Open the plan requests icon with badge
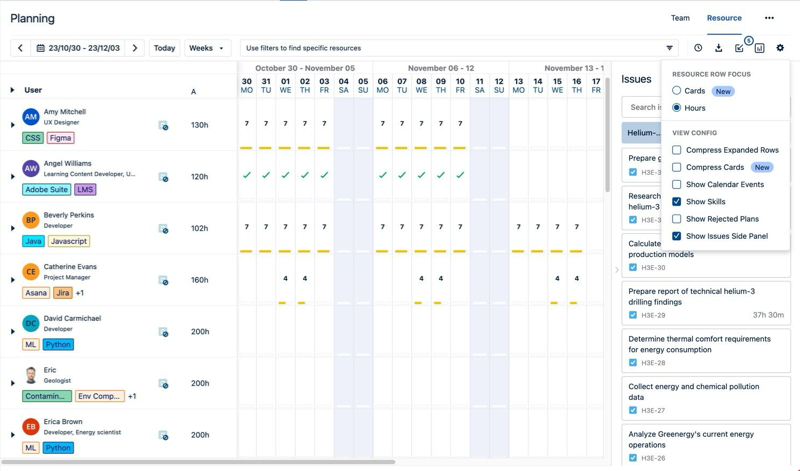This screenshot has height=471, width=800. [739, 48]
